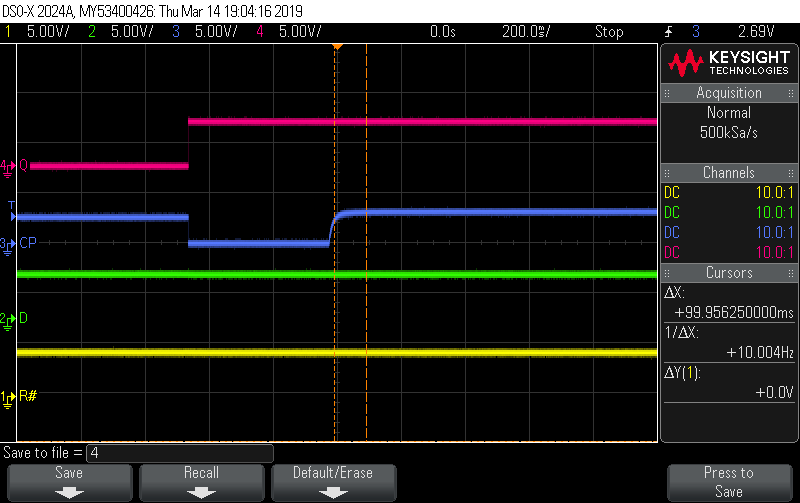Click the Acquisition panel right grip icon

790,93
